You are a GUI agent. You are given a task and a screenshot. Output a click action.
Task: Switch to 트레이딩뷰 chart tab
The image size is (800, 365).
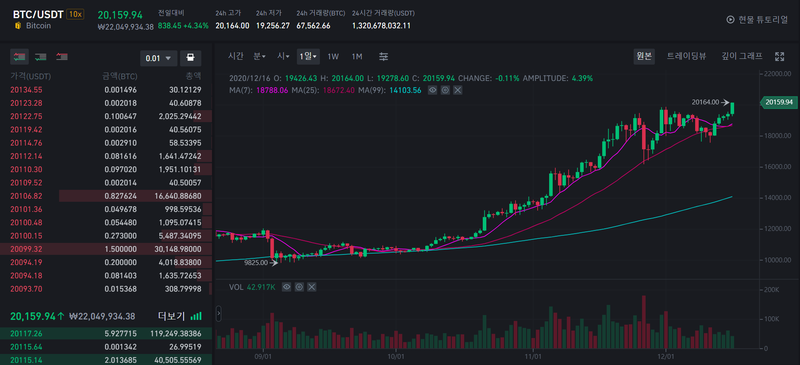(x=686, y=57)
